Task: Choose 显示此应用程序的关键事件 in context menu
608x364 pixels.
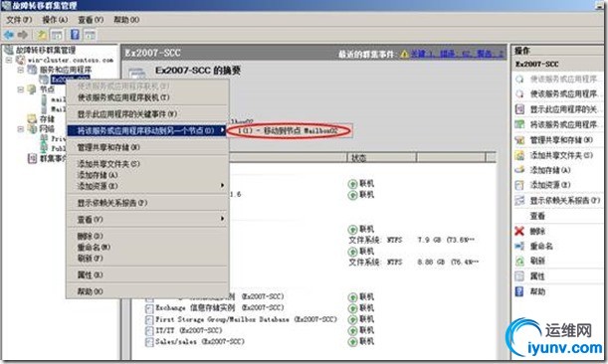Action: (x=147, y=114)
